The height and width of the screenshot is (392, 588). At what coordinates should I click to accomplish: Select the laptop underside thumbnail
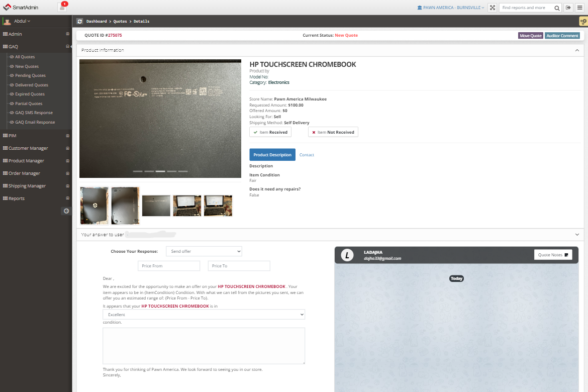125,206
